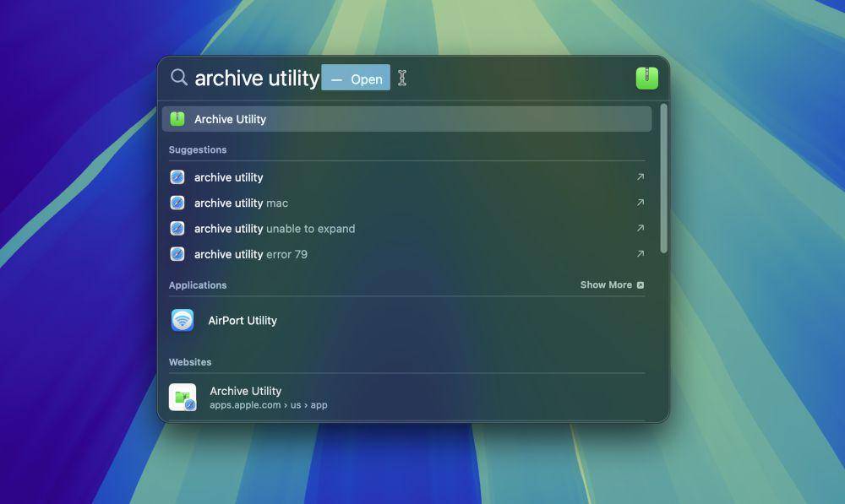Click the AirPort Utility Wi-Fi icon
The height and width of the screenshot is (504, 845).
(183, 321)
